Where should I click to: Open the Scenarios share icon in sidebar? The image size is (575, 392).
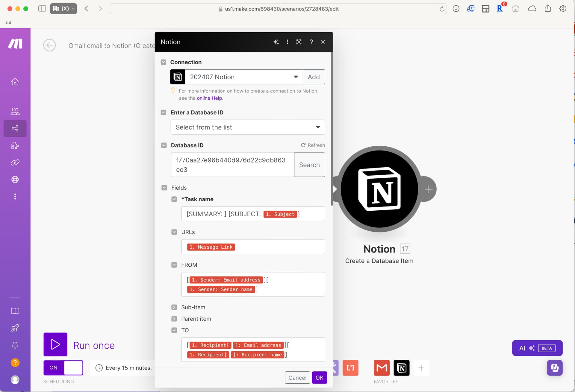tap(15, 128)
